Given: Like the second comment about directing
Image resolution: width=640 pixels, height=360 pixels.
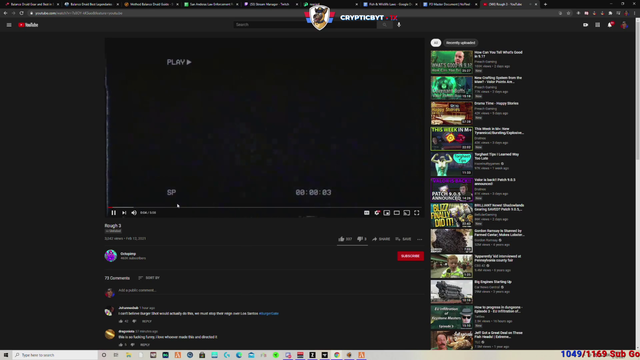Looking at the screenshot, I should pos(121,345).
